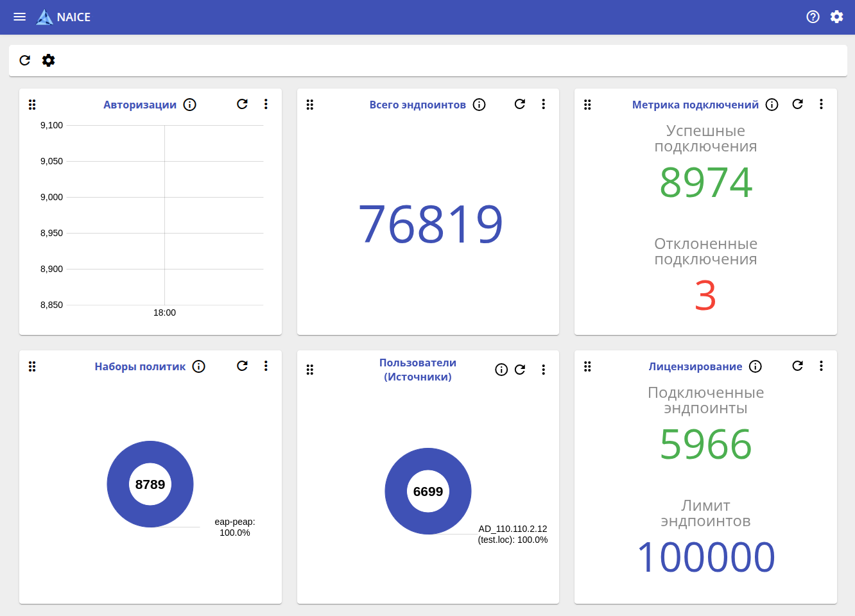Viewport: 855px width, 616px height.
Task: Refresh the Авторизации widget
Action: (x=242, y=104)
